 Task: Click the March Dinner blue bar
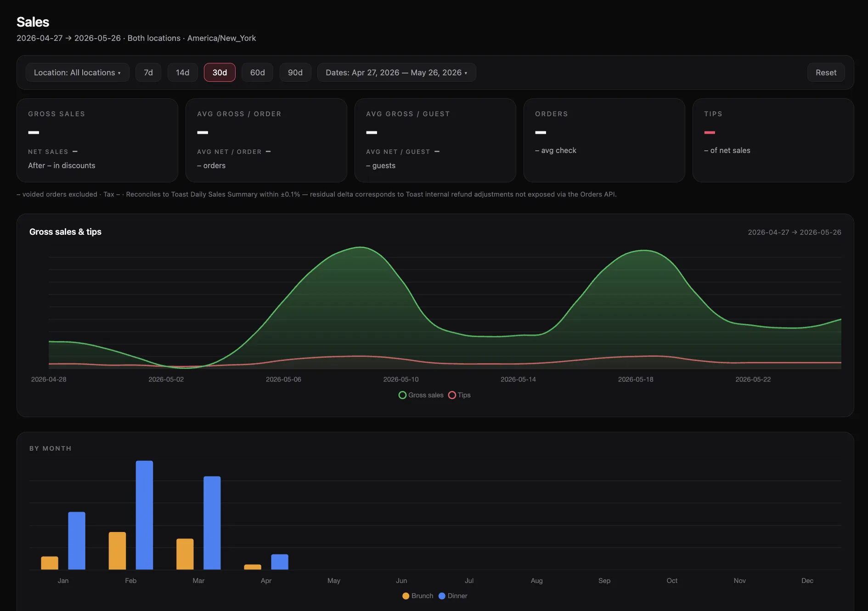click(x=212, y=523)
